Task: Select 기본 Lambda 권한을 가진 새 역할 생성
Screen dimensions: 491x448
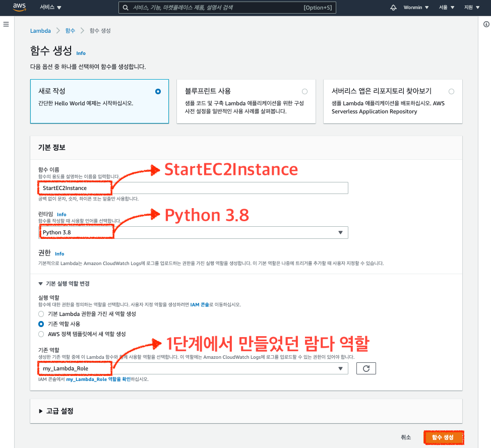Action: 41,314
